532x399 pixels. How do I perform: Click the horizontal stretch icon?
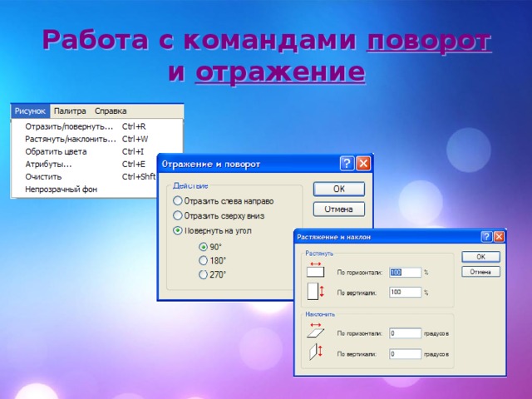[316, 269]
